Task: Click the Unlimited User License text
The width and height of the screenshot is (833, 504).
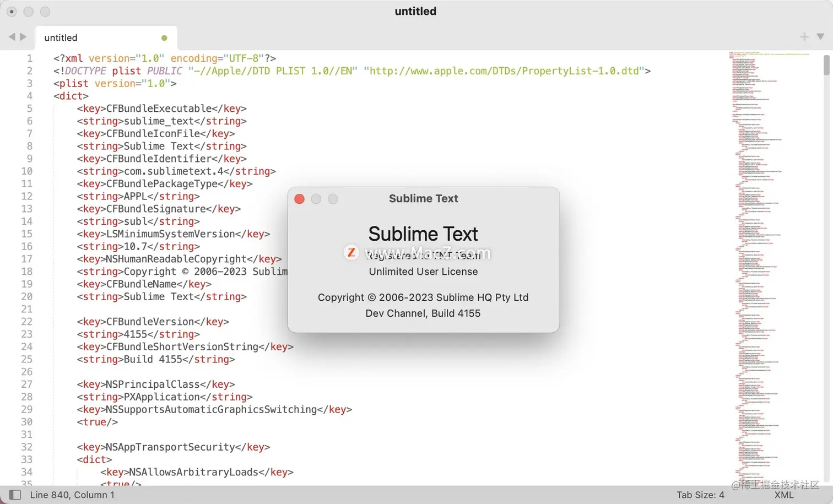Action: [423, 272]
